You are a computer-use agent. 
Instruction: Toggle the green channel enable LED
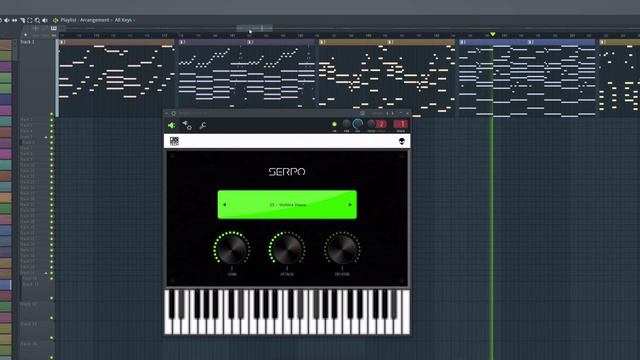click(334, 124)
